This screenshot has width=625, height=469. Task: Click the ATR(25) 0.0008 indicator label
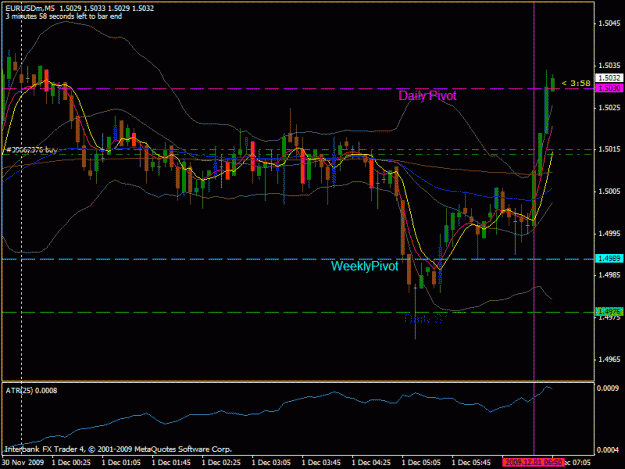[x=31, y=391]
